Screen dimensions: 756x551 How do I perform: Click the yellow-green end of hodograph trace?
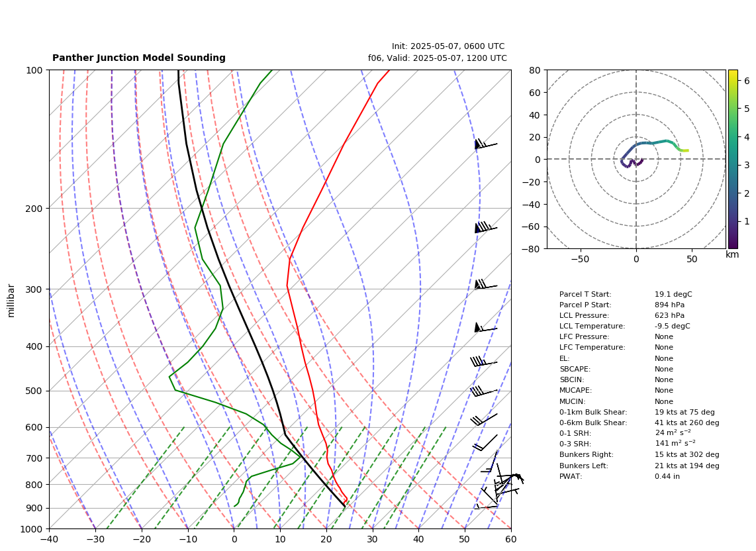684,150
